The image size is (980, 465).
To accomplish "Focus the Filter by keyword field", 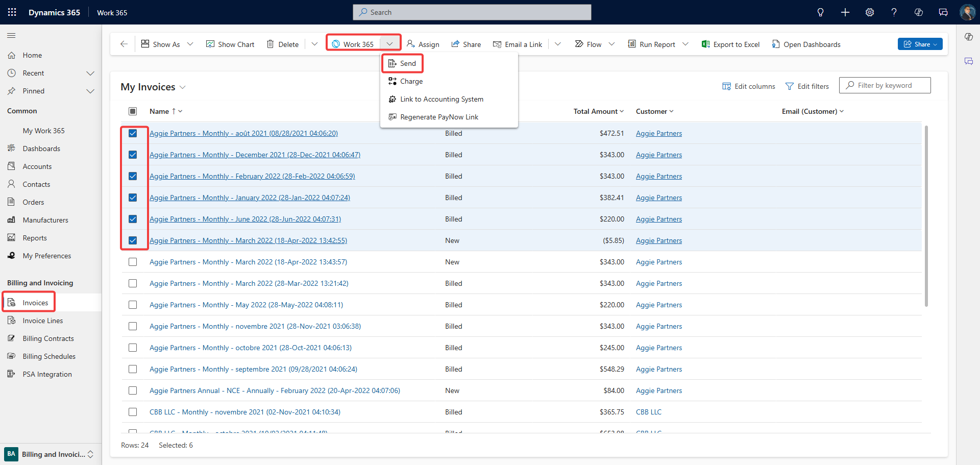I will 885,85.
